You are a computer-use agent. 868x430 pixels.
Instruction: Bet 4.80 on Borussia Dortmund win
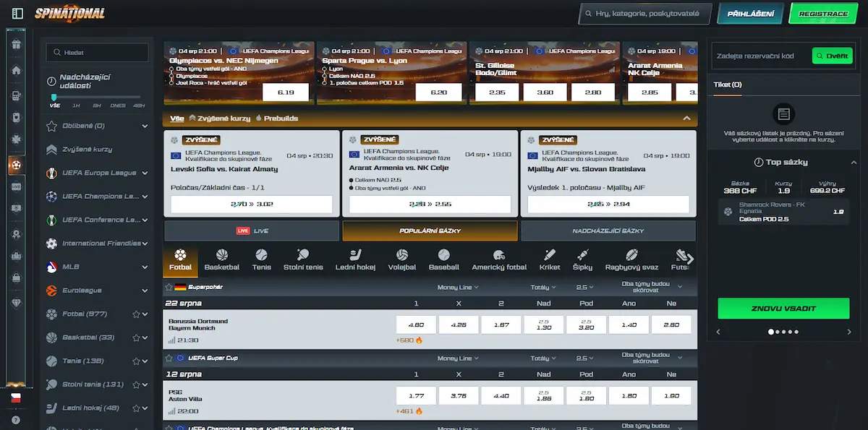[x=416, y=325]
